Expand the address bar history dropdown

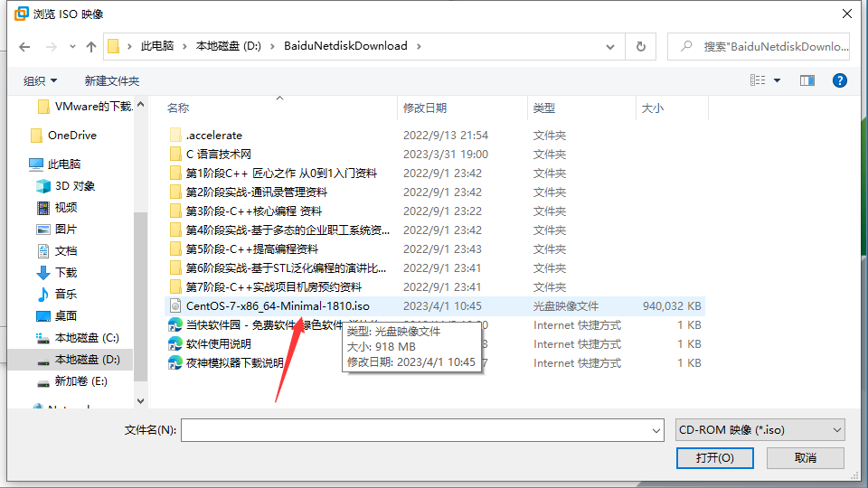click(x=610, y=47)
